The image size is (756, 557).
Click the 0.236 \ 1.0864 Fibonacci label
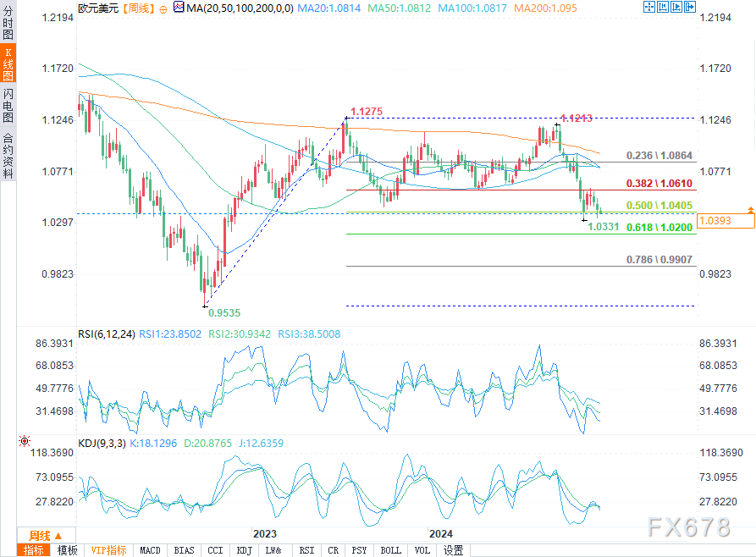[659, 156]
